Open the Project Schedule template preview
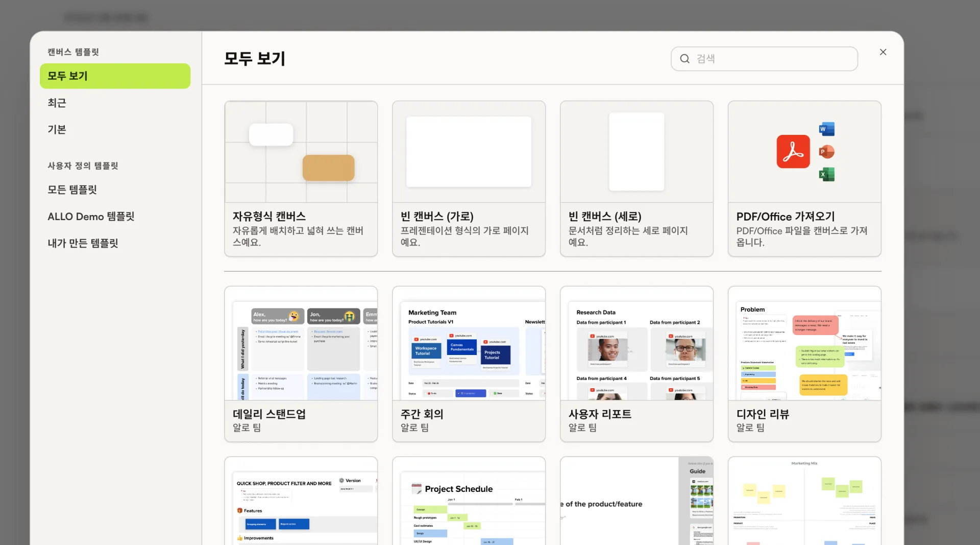Screen dimensions: 980x545 pyautogui.click(x=469, y=501)
